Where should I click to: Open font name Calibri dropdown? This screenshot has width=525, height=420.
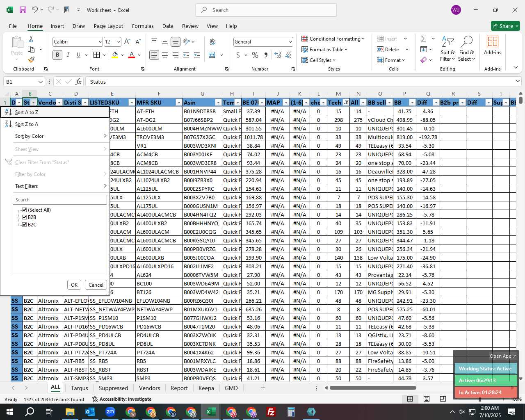coord(100,42)
